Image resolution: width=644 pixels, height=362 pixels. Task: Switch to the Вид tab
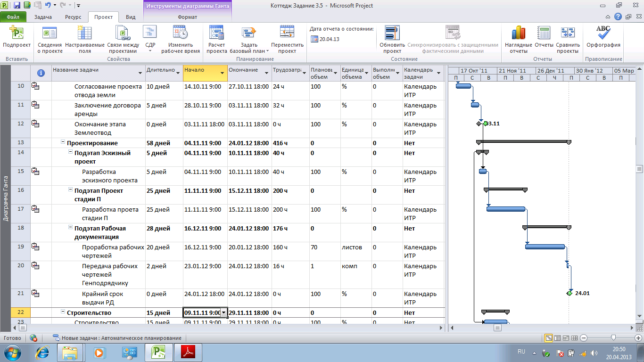click(131, 16)
